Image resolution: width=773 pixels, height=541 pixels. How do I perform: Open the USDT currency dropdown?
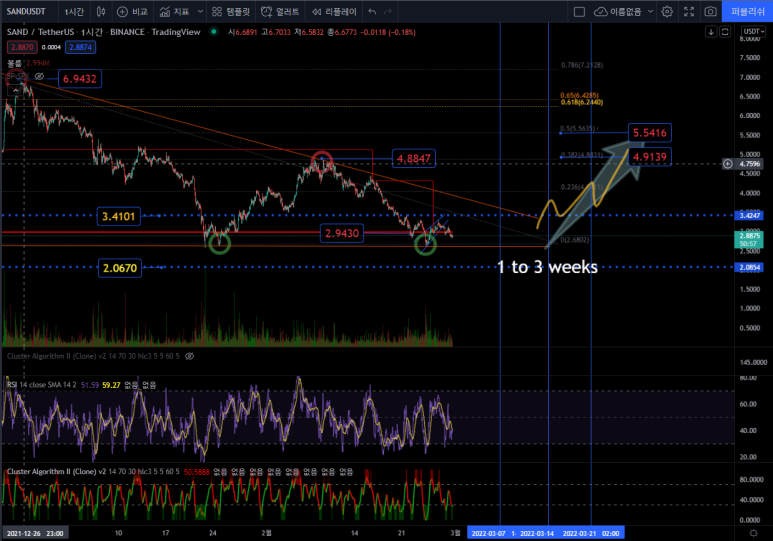click(x=753, y=32)
